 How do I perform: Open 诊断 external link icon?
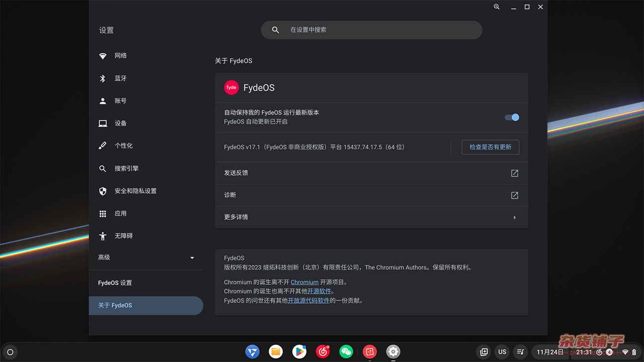pos(515,196)
